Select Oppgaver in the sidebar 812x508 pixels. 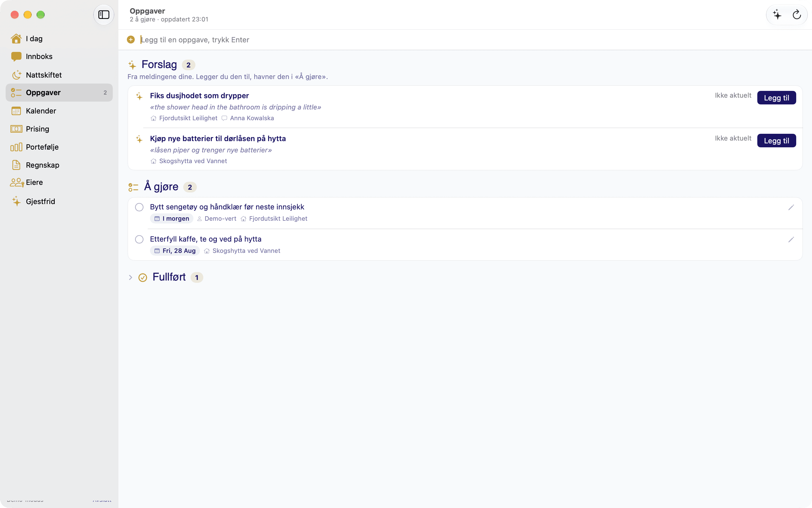coord(59,93)
